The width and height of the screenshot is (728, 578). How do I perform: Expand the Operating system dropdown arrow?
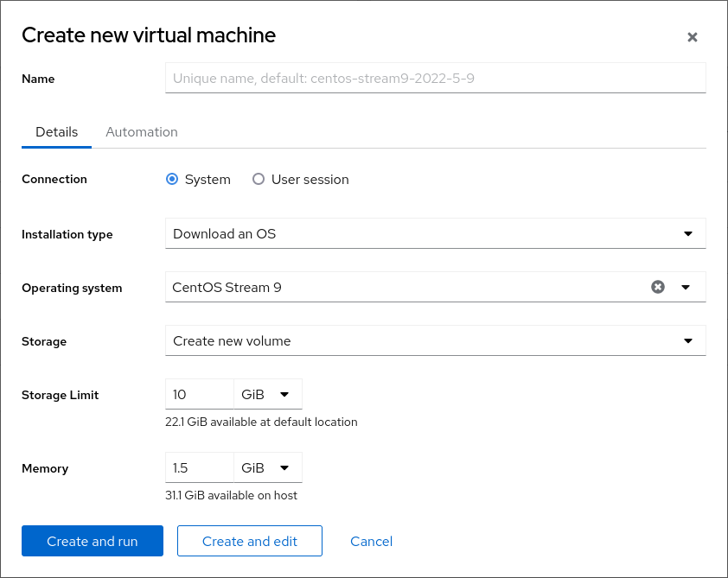pos(686,287)
